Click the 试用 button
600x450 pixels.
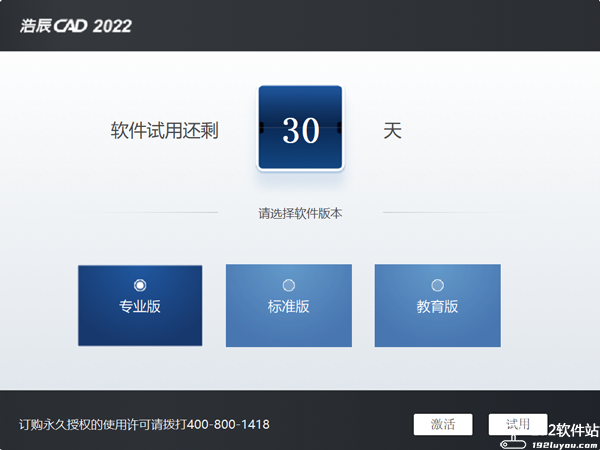click(x=518, y=424)
